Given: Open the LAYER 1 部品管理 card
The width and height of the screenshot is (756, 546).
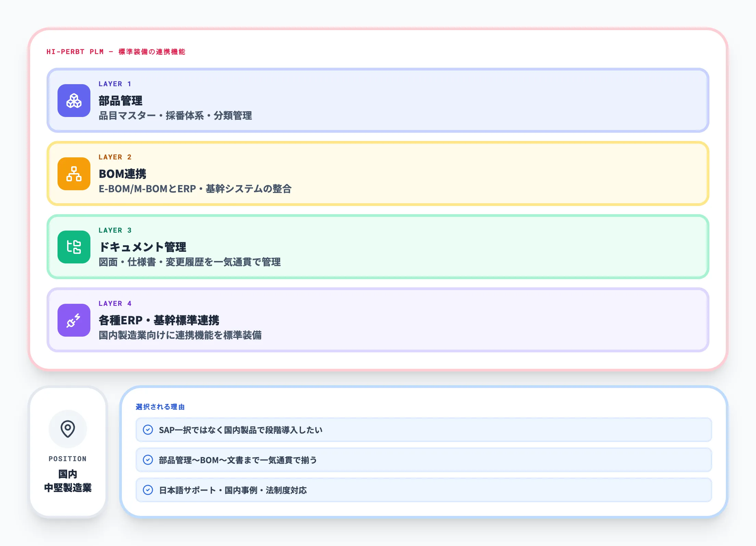Looking at the screenshot, I should 377,101.
